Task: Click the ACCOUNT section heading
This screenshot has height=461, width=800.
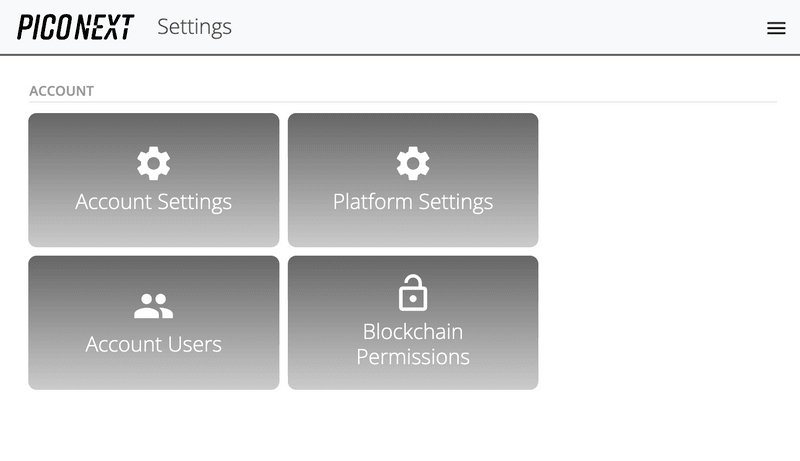Action: 61,91
